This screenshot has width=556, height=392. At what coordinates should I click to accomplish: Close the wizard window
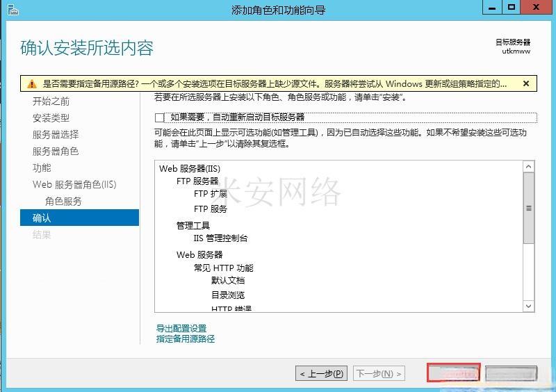point(536,7)
